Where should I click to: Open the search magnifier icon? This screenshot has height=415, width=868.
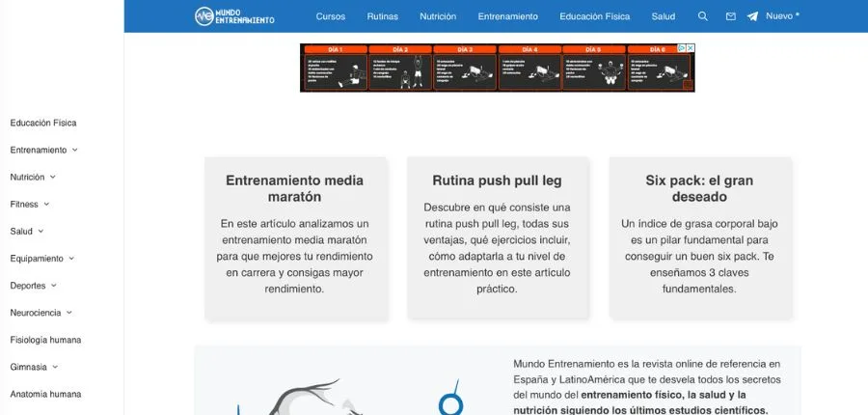click(x=702, y=16)
